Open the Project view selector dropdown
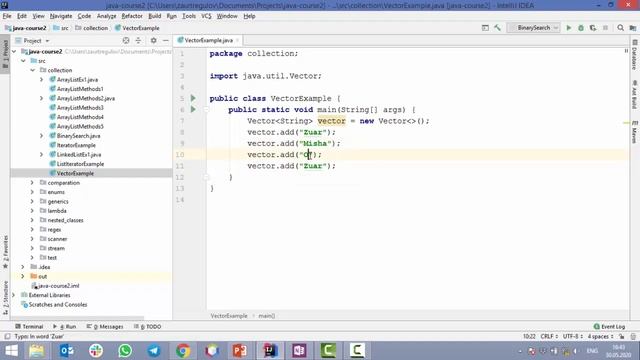Viewport: 640px width, 360px height. click(32, 40)
